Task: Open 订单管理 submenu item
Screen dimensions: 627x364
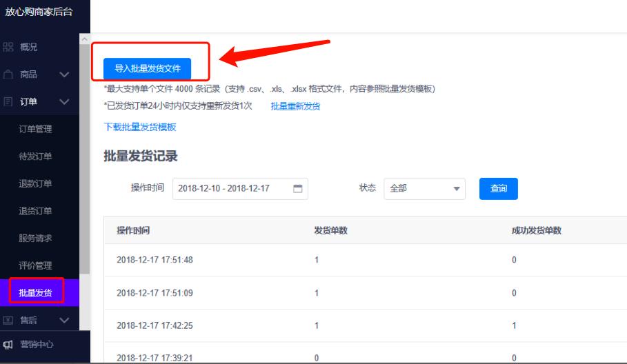Action: coord(35,129)
